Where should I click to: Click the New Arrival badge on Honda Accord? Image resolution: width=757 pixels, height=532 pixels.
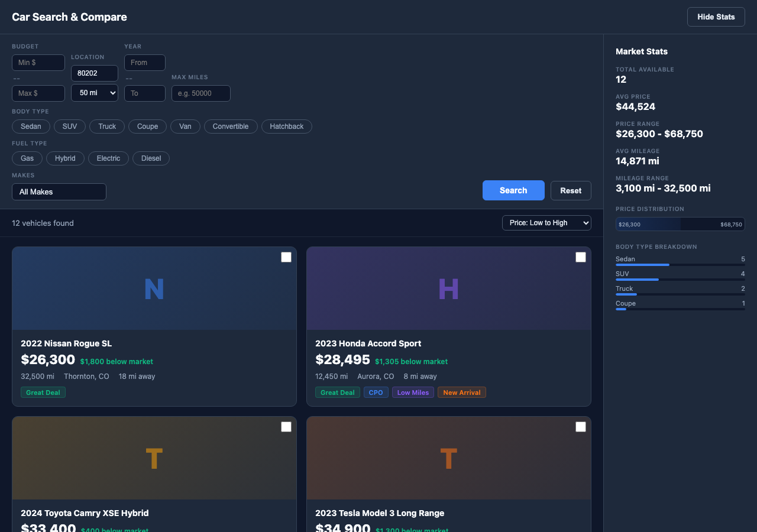(x=462, y=392)
